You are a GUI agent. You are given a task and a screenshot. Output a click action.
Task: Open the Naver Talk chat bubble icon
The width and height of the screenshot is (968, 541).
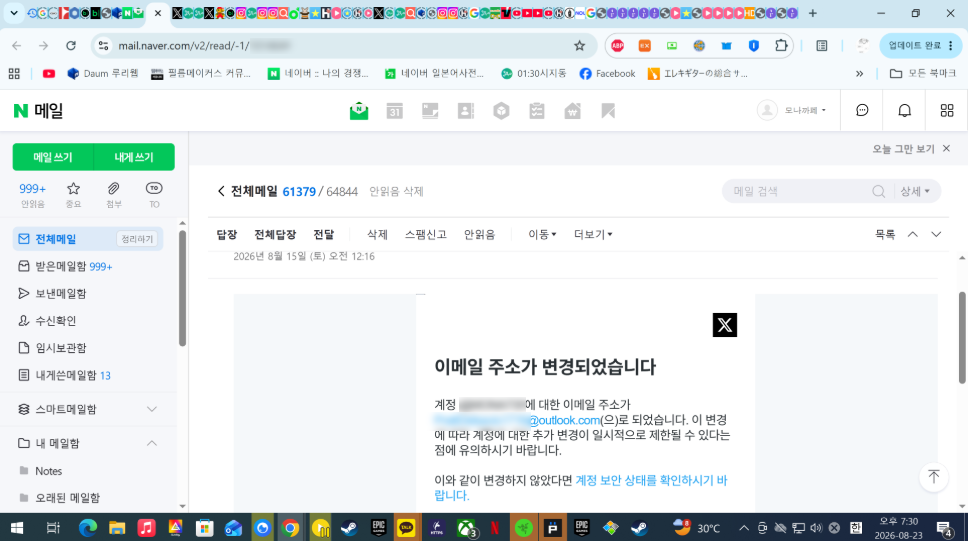[x=862, y=111]
